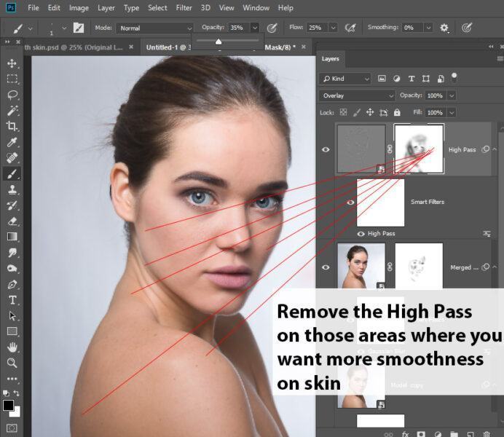Lock transparent pixels
504x437 pixels.
[343, 112]
